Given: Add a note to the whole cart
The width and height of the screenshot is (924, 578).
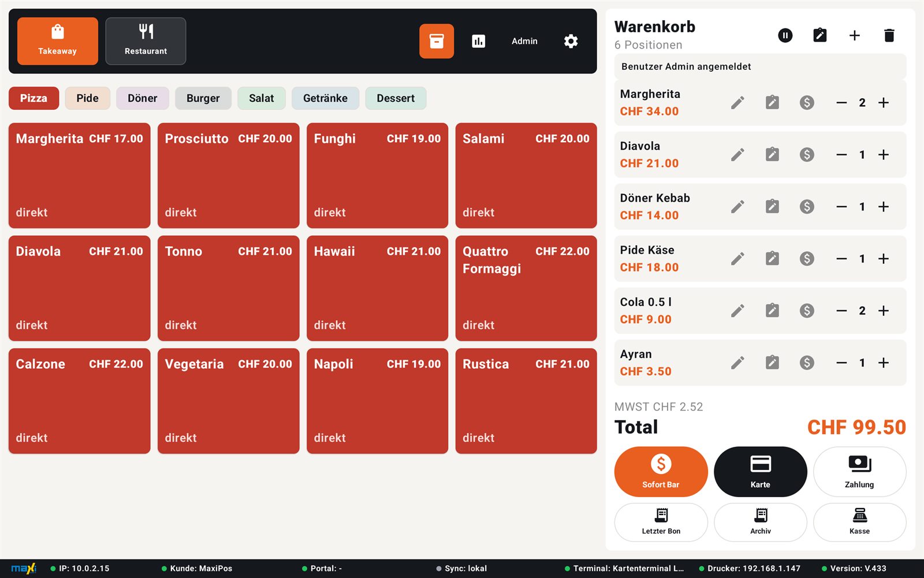Looking at the screenshot, I should [820, 35].
